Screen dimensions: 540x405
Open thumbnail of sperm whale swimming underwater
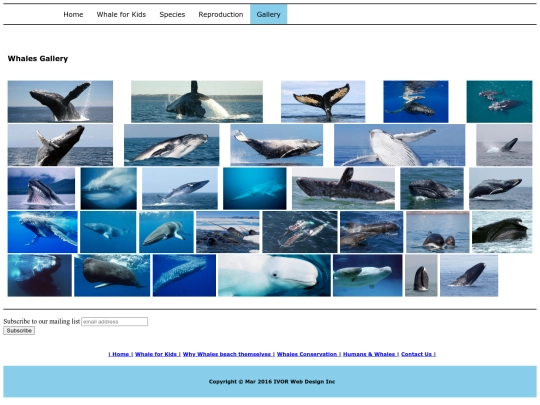112,276
